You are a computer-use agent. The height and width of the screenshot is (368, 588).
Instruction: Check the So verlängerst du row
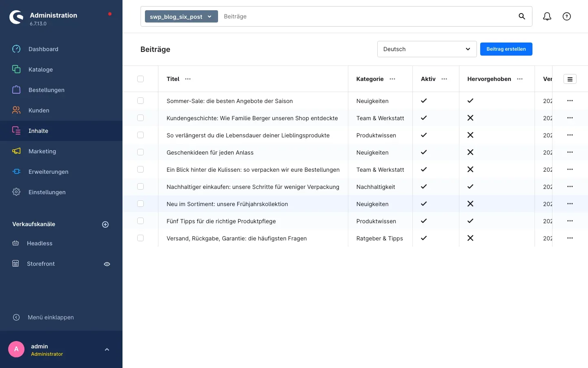(140, 135)
